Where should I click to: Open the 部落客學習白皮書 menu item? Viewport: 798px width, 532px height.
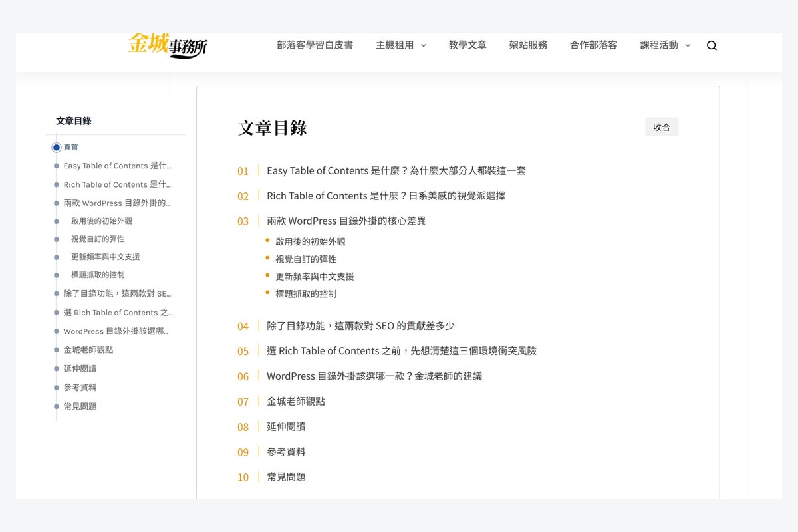coord(315,45)
